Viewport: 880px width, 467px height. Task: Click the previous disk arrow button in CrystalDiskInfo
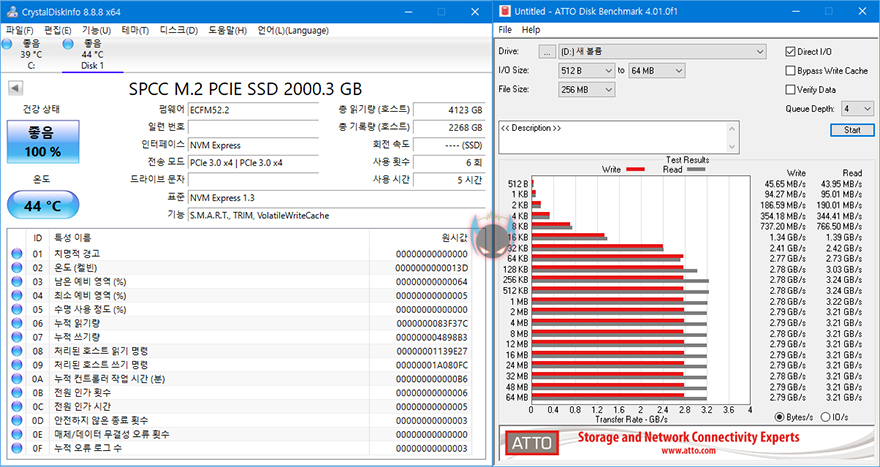pyautogui.click(x=15, y=88)
